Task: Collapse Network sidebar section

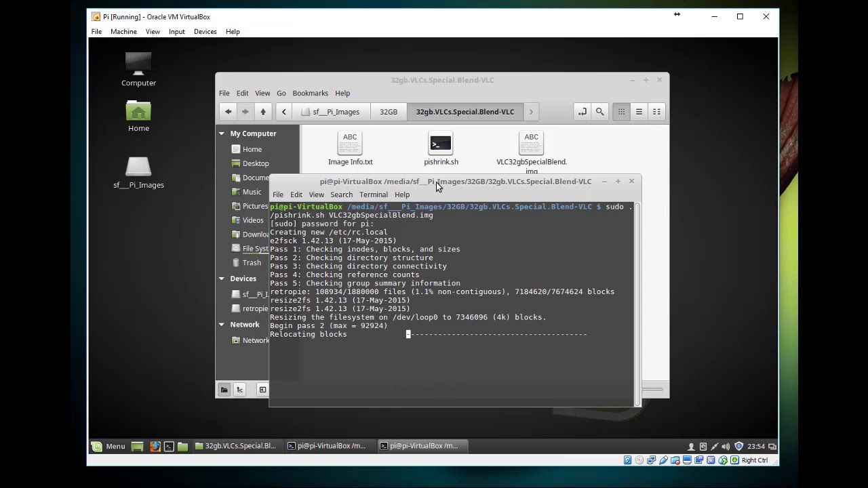Action: pyautogui.click(x=222, y=325)
